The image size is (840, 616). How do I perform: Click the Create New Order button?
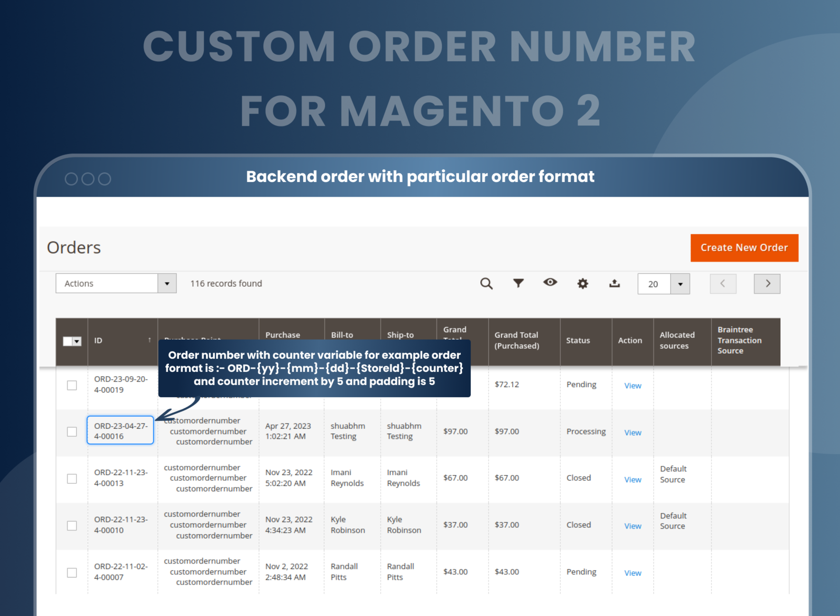[744, 248]
